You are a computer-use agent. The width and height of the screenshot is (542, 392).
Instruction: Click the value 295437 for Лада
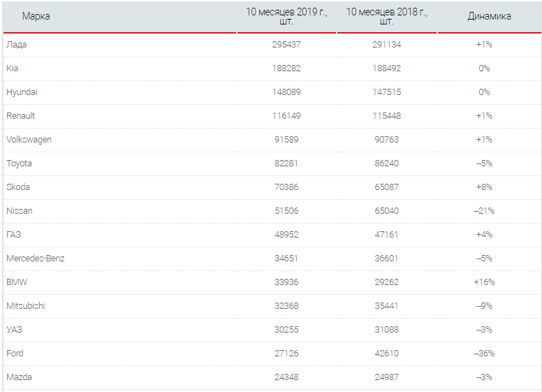286,45
